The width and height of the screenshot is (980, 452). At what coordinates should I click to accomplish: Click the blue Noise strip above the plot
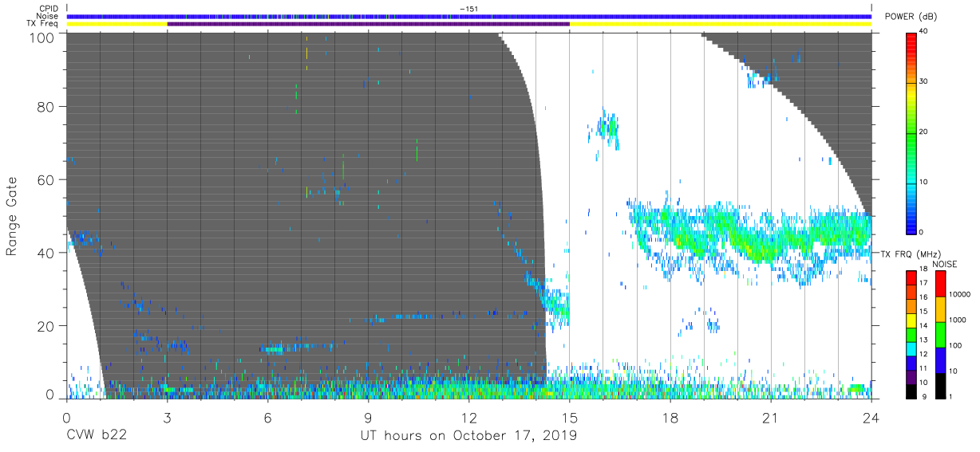[x=469, y=16]
